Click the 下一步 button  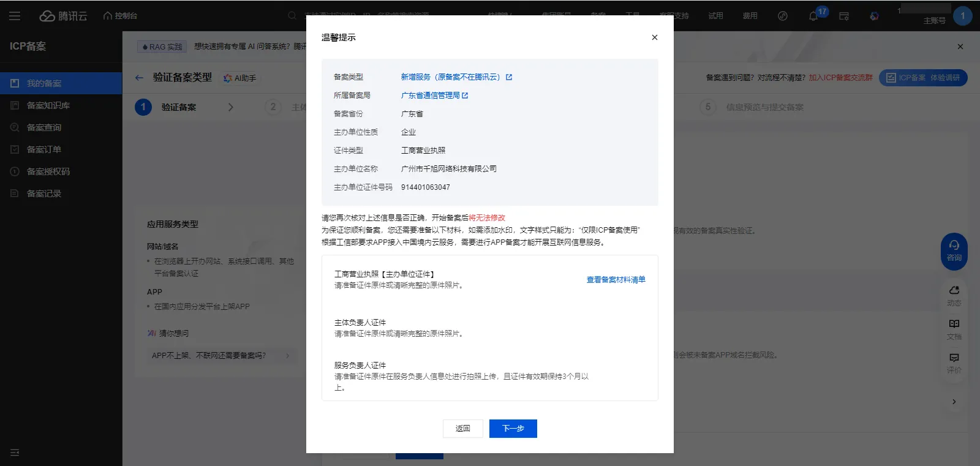[x=513, y=429]
